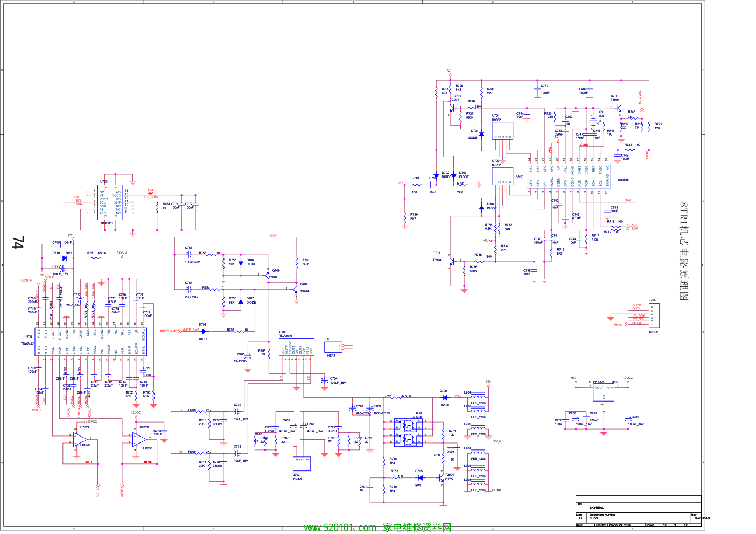Select the date Tuesday, October 24, 2006

tap(612, 525)
